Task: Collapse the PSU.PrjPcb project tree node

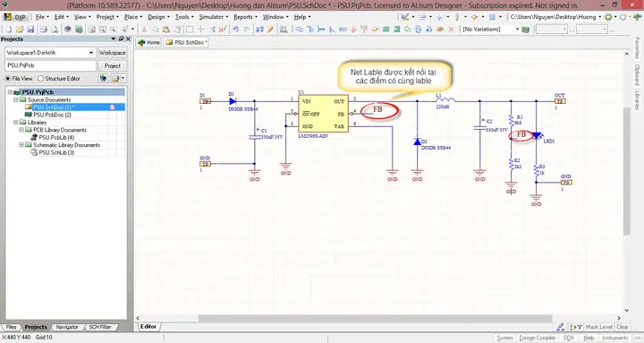Action: [10, 92]
